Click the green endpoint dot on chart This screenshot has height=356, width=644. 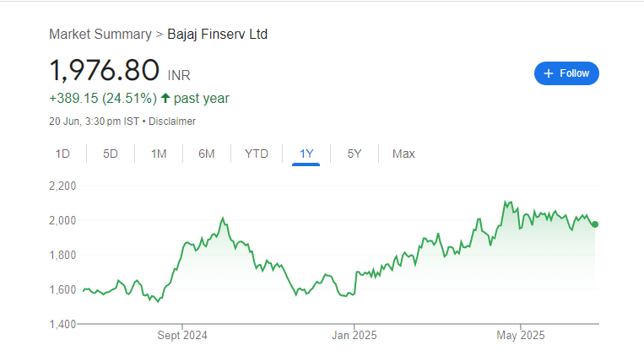pos(595,224)
